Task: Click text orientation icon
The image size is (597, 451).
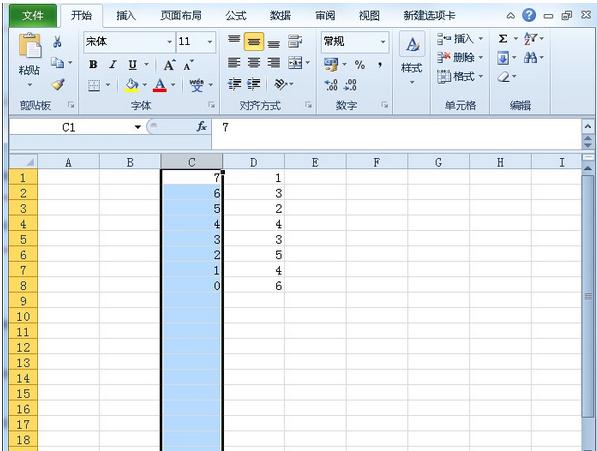Action: [281, 84]
